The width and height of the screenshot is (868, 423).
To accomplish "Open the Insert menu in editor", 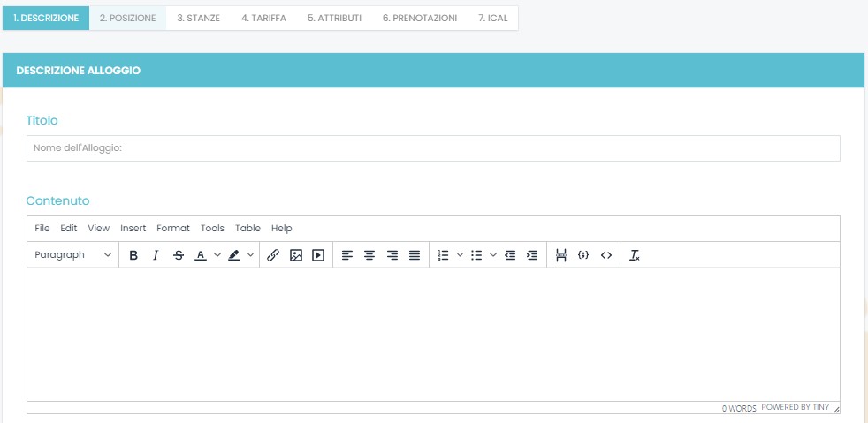I will (133, 229).
